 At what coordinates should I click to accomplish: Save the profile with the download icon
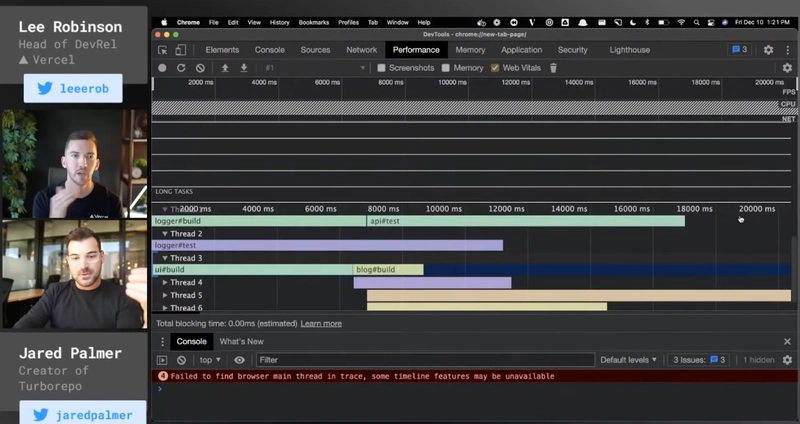tap(244, 68)
